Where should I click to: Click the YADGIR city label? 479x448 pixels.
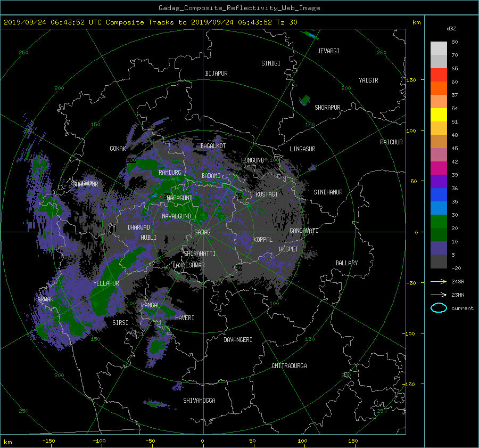click(x=368, y=80)
